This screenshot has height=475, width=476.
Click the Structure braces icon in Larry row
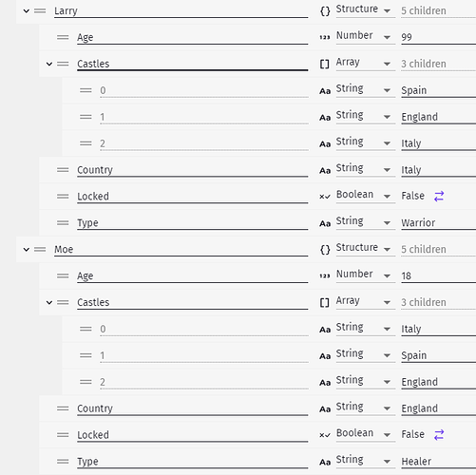point(325,11)
